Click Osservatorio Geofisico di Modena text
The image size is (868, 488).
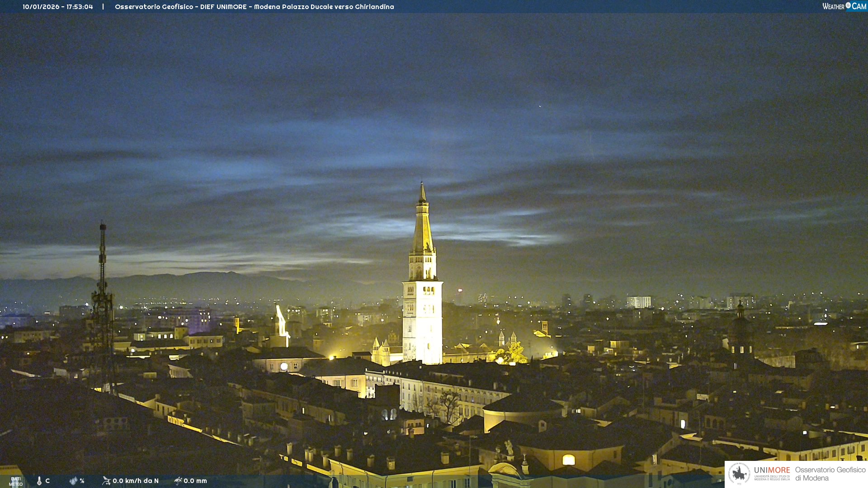click(x=830, y=474)
